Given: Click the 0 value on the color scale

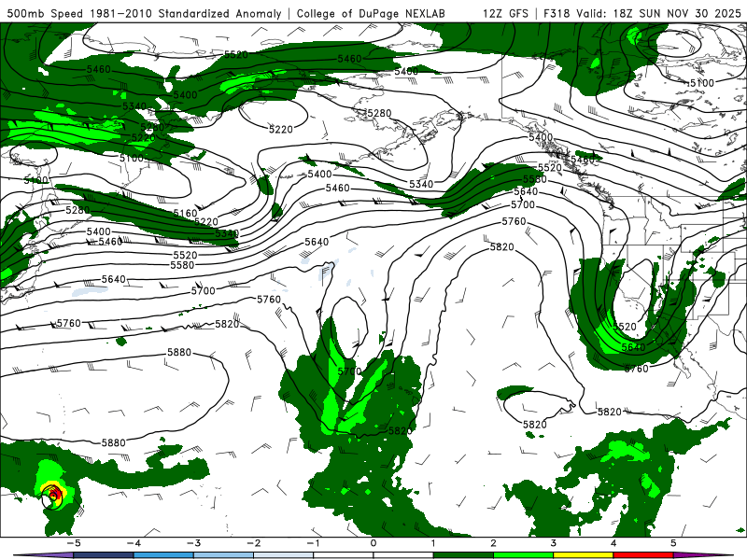Looking at the screenshot, I should (x=373, y=543).
